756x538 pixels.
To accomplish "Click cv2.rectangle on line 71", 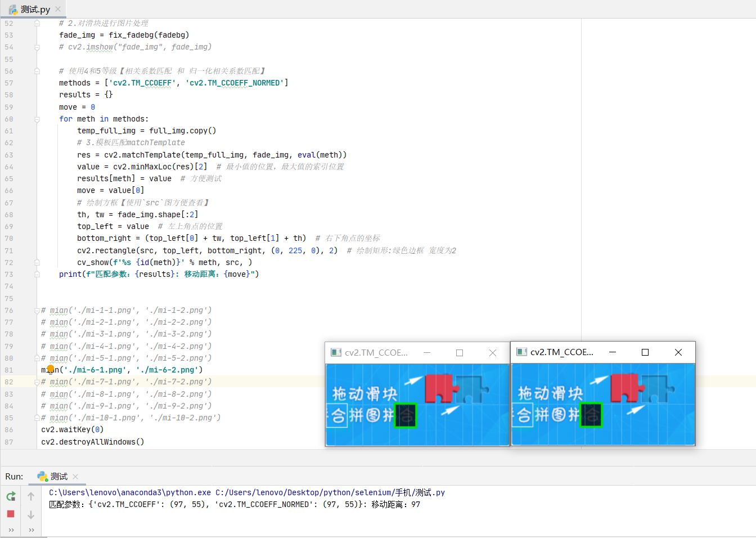I will (x=207, y=250).
